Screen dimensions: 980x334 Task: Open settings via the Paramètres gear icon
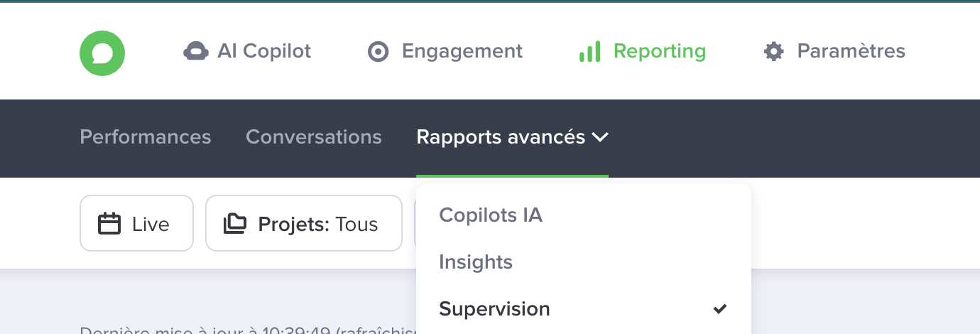tap(773, 51)
